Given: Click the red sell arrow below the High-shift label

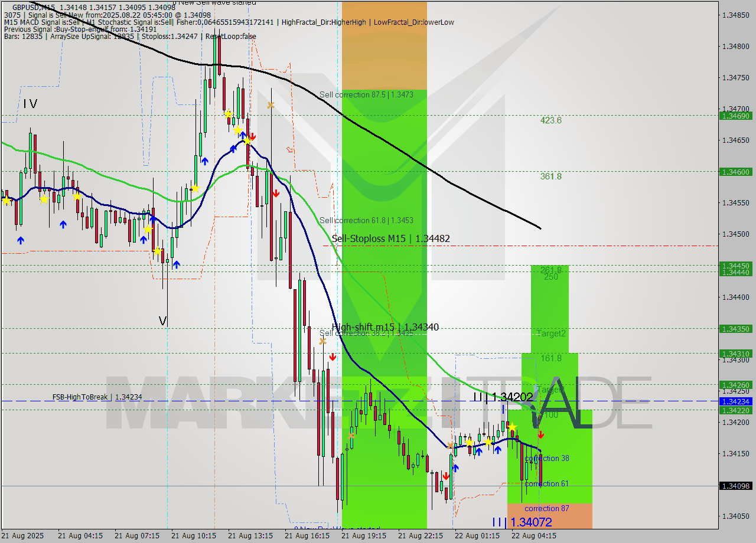Looking at the screenshot, I should click(333, 356).
